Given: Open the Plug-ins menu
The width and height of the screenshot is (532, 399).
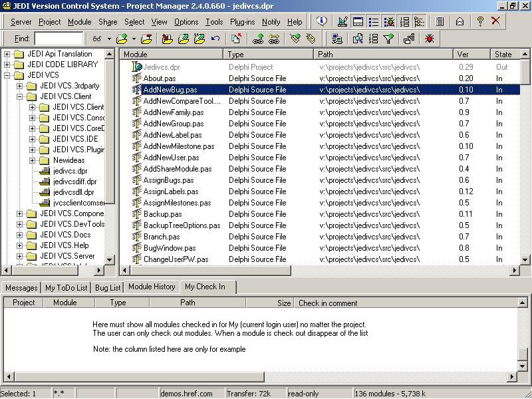Looking at the screenshot, I should (x=242, y=22).
